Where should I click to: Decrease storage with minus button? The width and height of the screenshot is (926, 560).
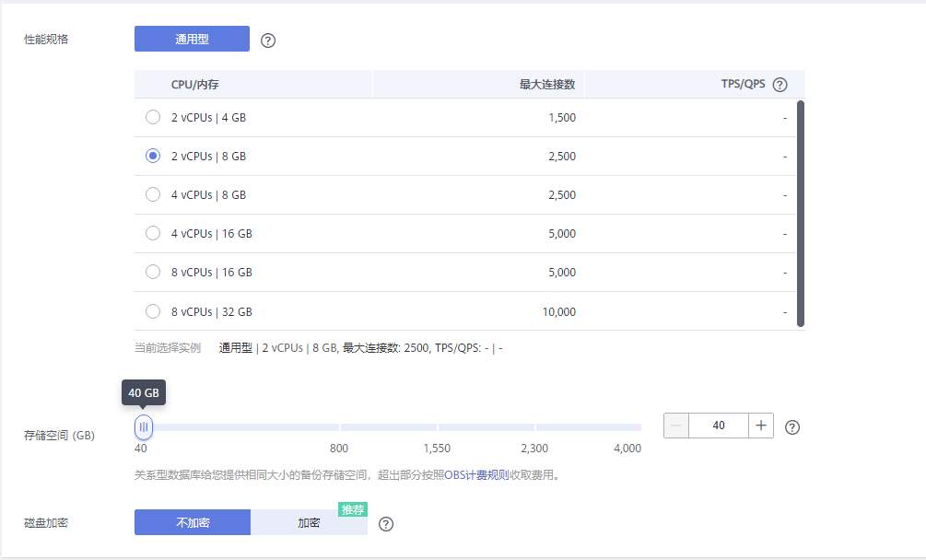tap(676, 426)
